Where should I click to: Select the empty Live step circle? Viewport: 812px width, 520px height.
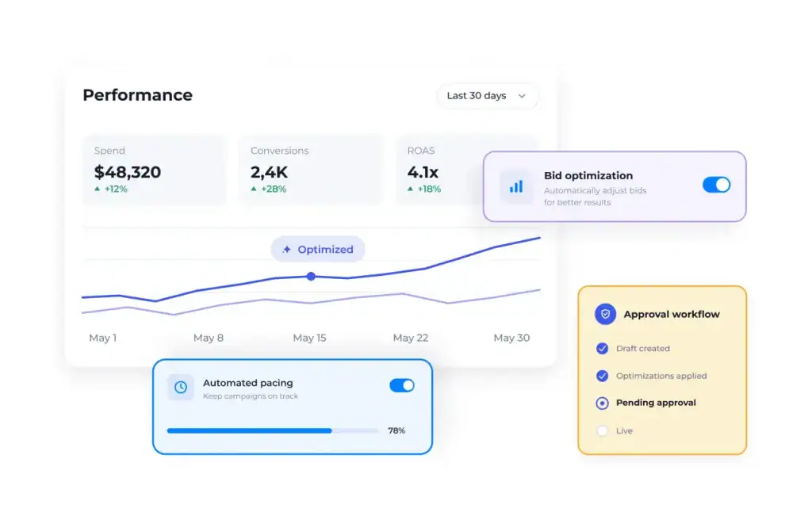coord(602,430)
